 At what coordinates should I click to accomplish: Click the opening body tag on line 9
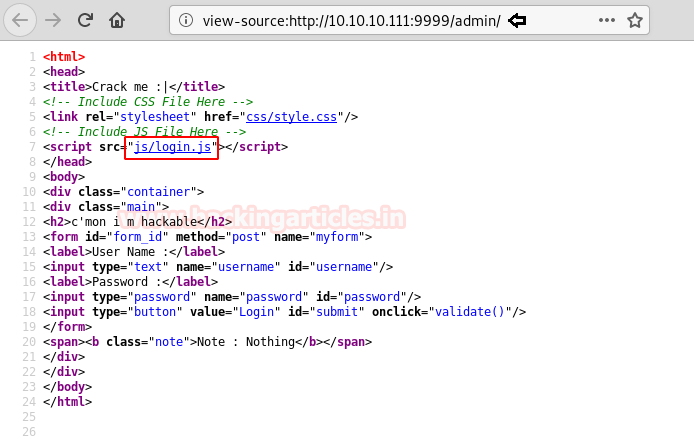tap(64, 177)
